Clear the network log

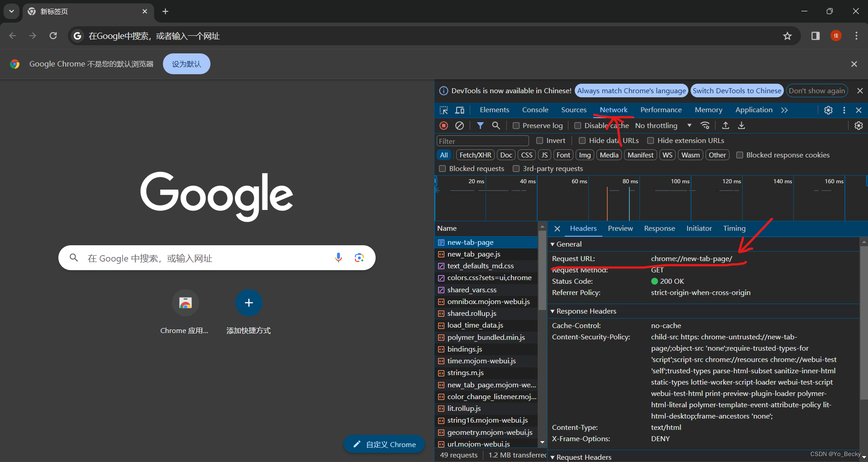point(459,125)
